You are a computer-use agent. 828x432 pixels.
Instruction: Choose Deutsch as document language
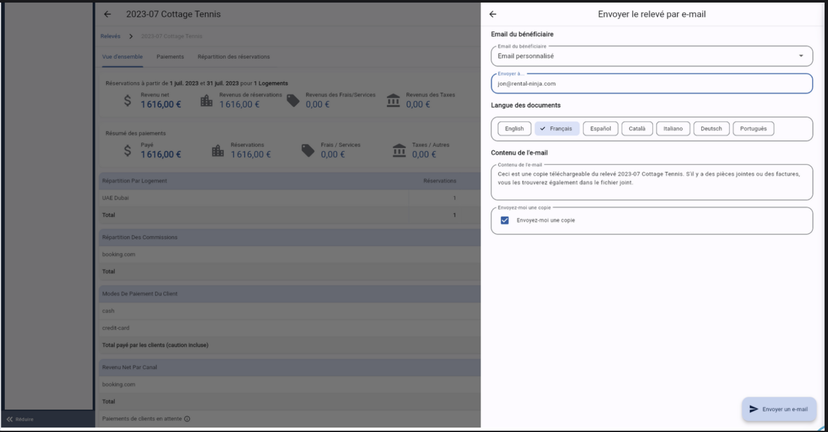(711, 129)
